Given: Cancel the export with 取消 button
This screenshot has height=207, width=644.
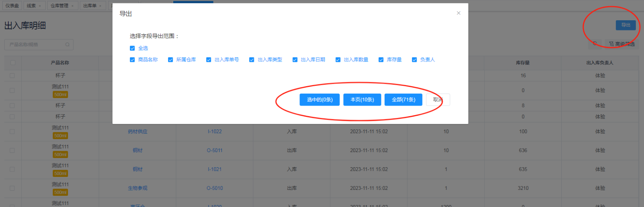Looking at the screenshot, I should (438, 100).
